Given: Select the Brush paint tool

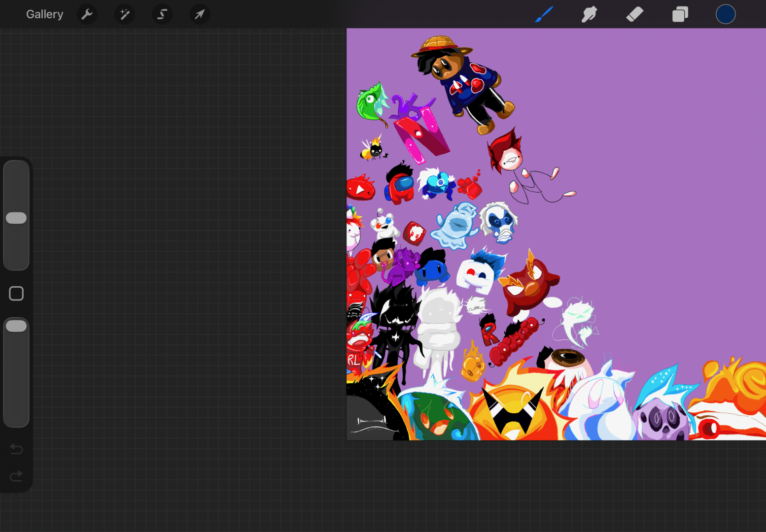Looking at the screenshot, I should pos(544,14).
